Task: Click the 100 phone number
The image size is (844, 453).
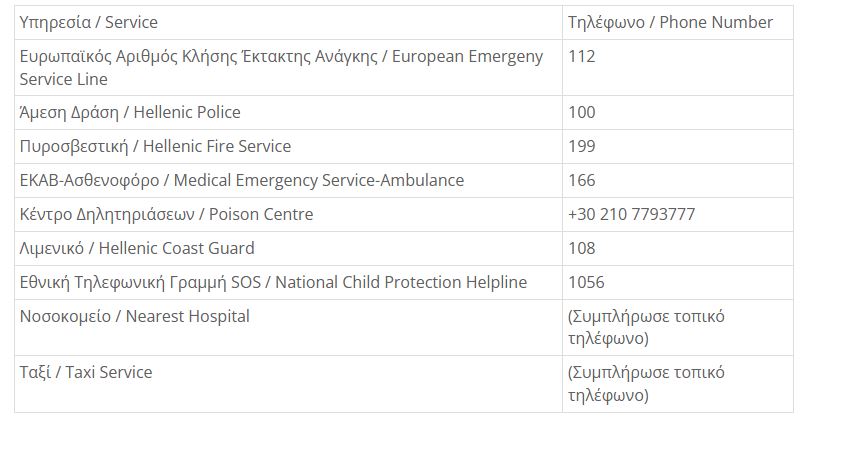Action: point(582,112)
